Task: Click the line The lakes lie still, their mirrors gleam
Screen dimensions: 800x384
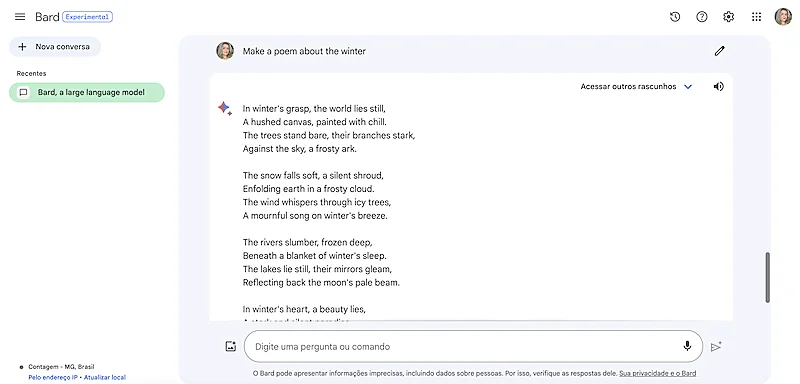Action: coord(317,269)
